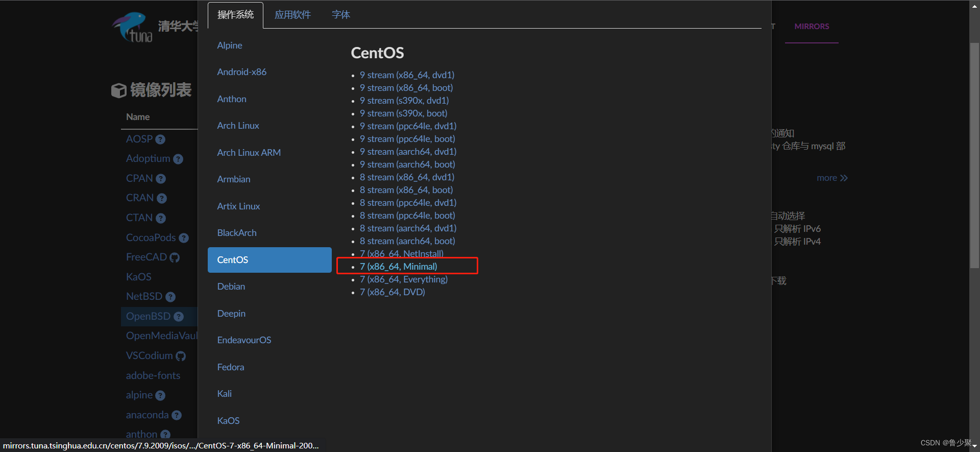Download 9 stream (aarch64, boot) image
Screen dimensions: 980x452
point(407,164)
